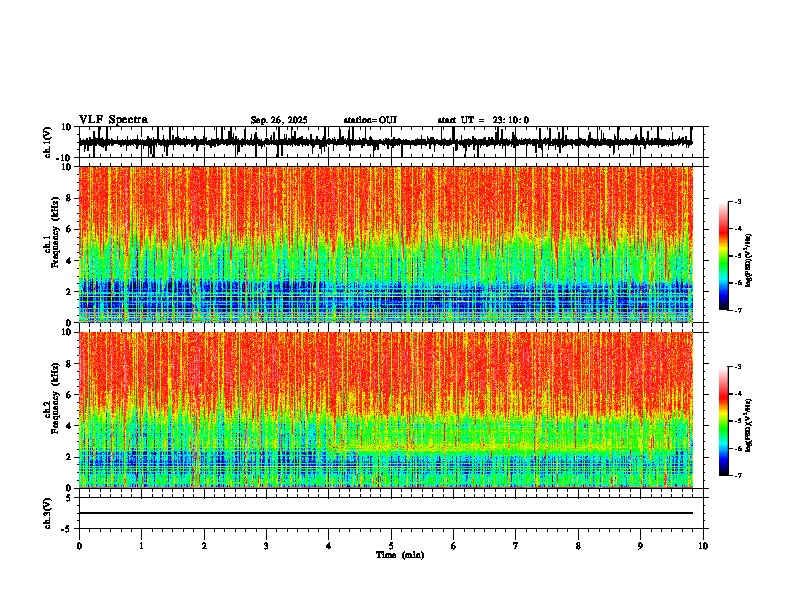
Task: Click inside the ch.2 spectrogram panel
Action: 386,410
